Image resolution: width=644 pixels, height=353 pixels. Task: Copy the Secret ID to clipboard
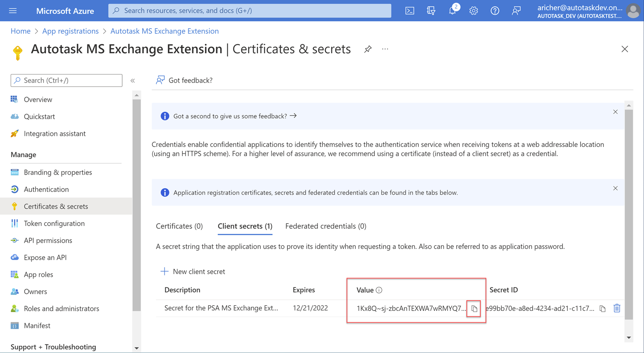[x=603, y=309]
